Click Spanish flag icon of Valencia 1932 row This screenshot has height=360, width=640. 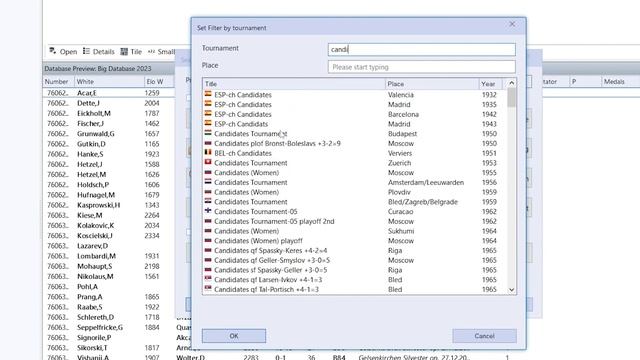tap(208, 94)
